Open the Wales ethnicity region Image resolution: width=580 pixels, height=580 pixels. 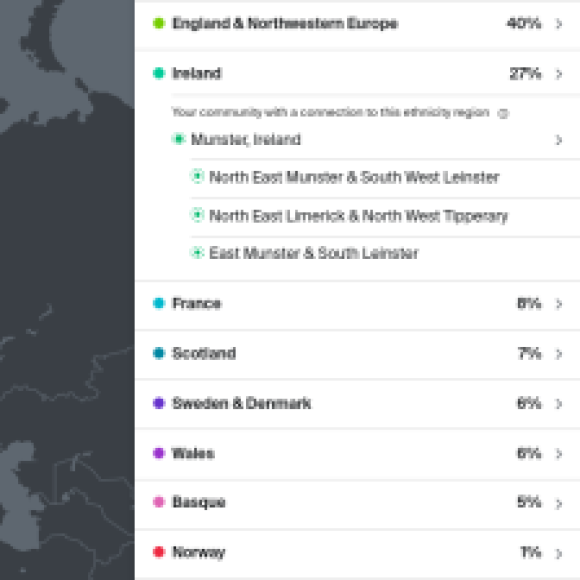point(358,453)
